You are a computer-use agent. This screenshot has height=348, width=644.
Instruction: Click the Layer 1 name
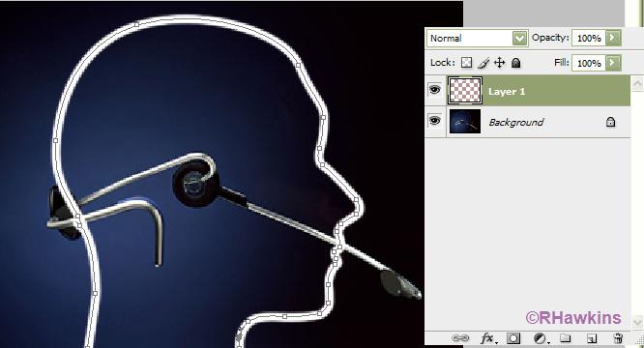pyautogui.click(x=507, y=92)
